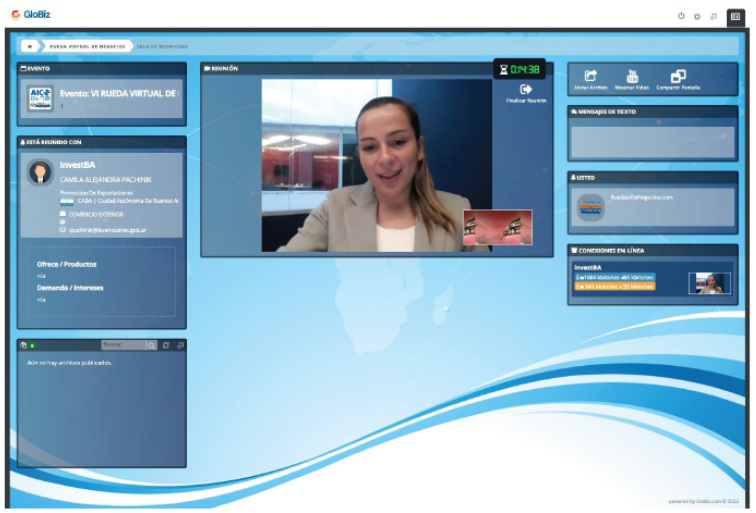Expand the files panel with pop-out icon
756x513 pixels.
(x=180, y=345)
